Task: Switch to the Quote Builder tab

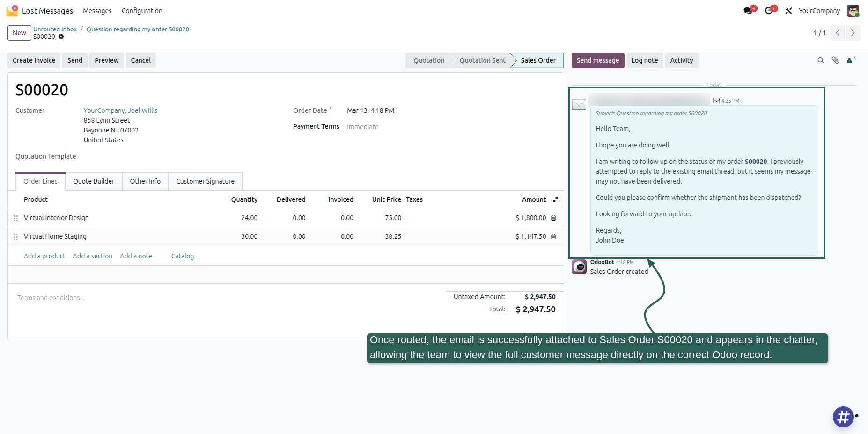Action: [94, 181]
